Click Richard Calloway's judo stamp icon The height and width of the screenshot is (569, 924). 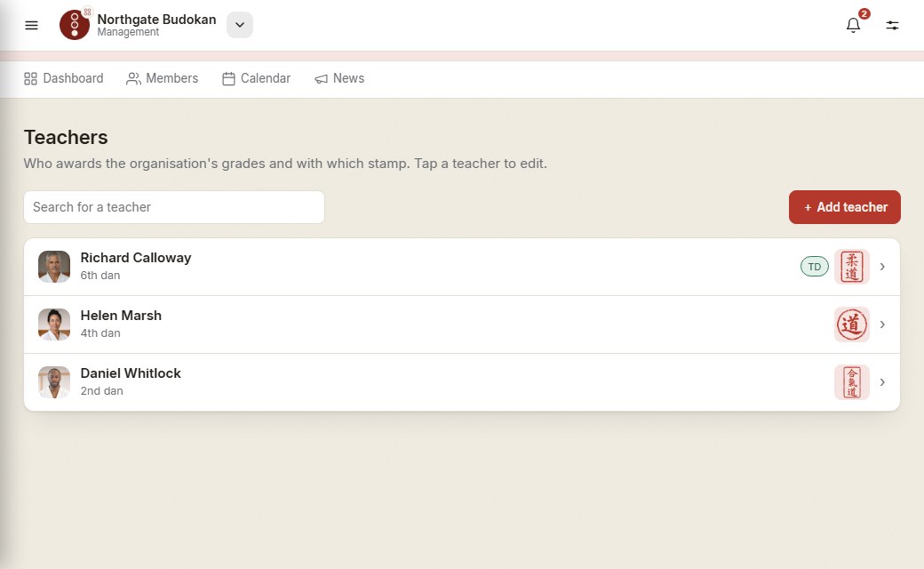(x=851, y=267)
